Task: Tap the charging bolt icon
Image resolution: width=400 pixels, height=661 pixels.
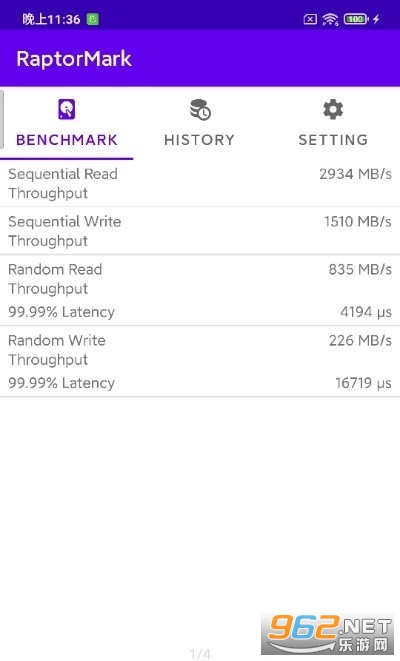Action: tap(376, 19)
